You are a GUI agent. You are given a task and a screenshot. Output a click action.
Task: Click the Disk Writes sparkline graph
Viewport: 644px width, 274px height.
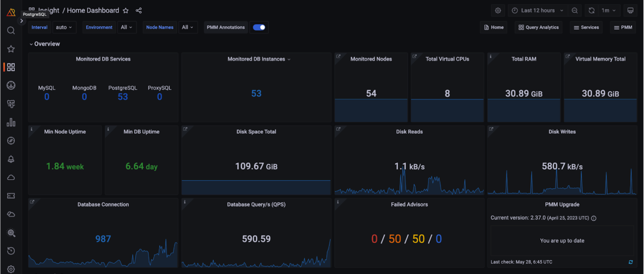[x=562, y=182]
